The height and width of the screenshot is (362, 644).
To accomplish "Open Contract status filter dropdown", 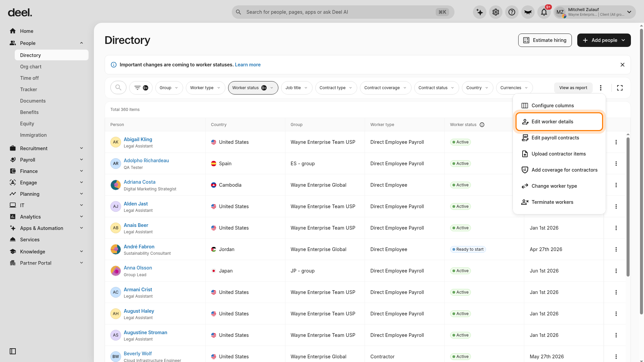I will (437, 88).
